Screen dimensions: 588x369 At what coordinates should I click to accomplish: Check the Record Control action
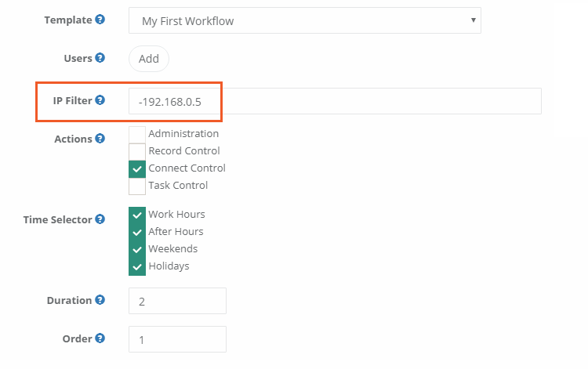(137, 151)
